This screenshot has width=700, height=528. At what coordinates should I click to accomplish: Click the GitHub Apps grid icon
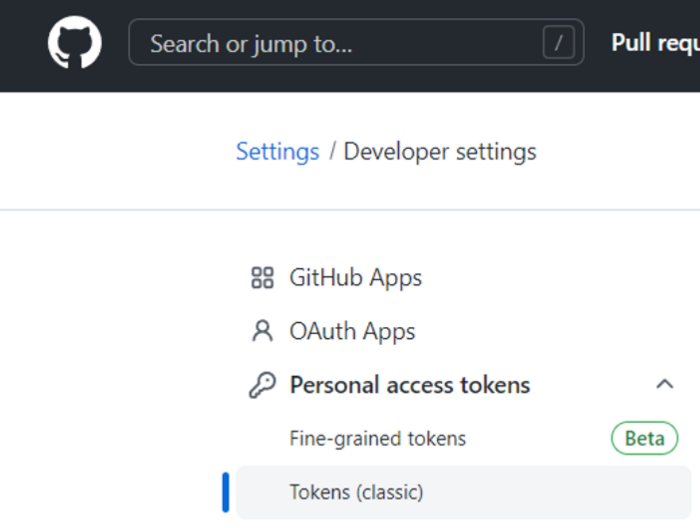(x=262, y=278)
